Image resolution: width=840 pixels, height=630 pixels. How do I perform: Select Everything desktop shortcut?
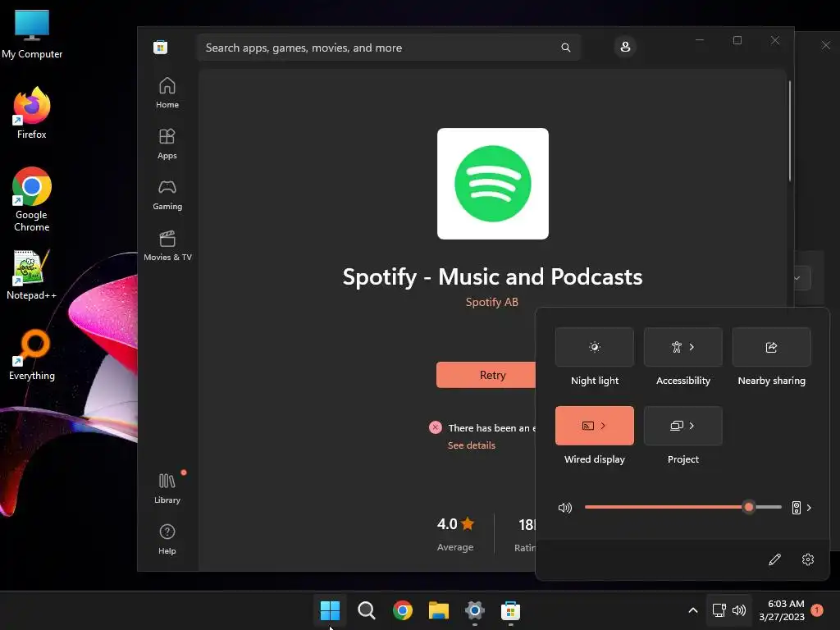click(32, 354)
